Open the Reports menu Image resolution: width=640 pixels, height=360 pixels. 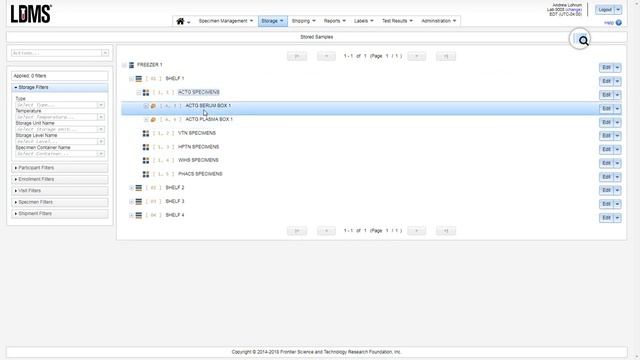click(x=335, y=21)
